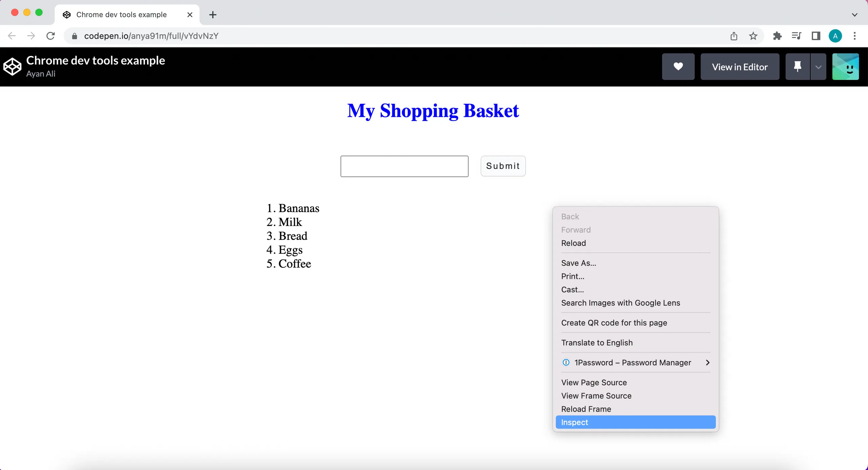Click the View in Editor button
The width and height of the screenshot is (868, 470).
pyautogui.click(x=740, y=67)
